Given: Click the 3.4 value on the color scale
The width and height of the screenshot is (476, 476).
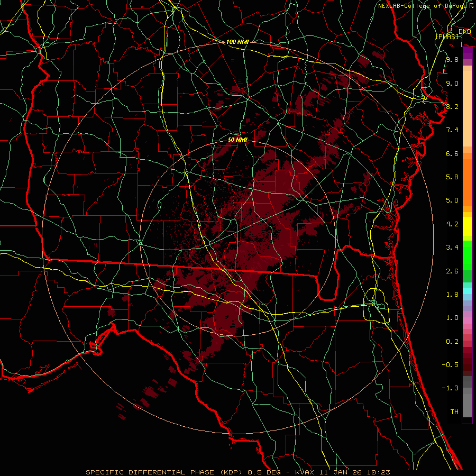Looking at the screenshot, I should (x=452, y=248).
